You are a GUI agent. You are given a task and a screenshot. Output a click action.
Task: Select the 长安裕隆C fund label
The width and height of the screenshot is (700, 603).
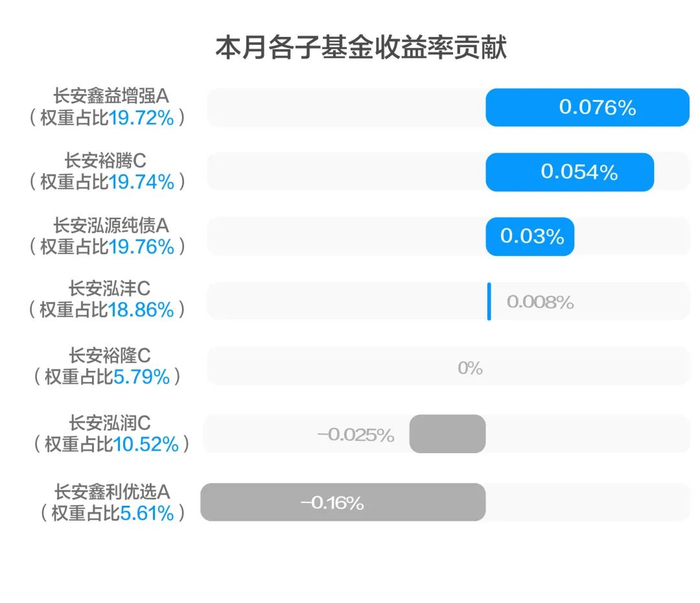click(x=110, y=355)
